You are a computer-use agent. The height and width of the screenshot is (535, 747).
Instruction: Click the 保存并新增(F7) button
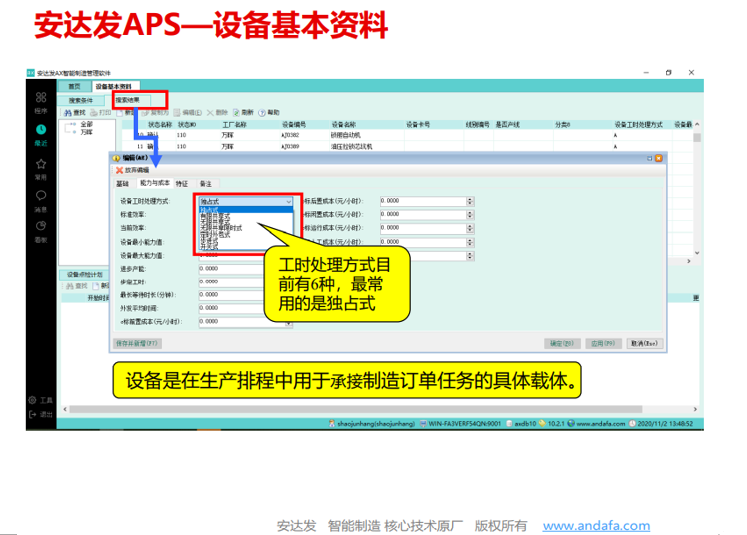(137, 343)
